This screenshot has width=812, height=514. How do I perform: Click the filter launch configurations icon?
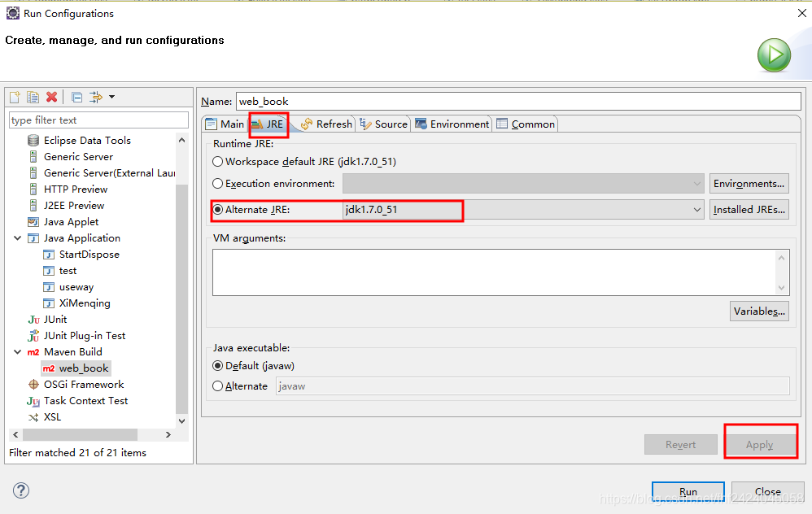(96, 97)
